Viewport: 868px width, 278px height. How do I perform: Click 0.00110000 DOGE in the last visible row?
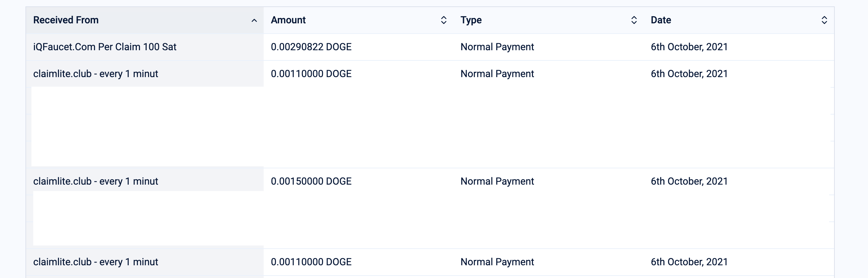pos(311,262)
